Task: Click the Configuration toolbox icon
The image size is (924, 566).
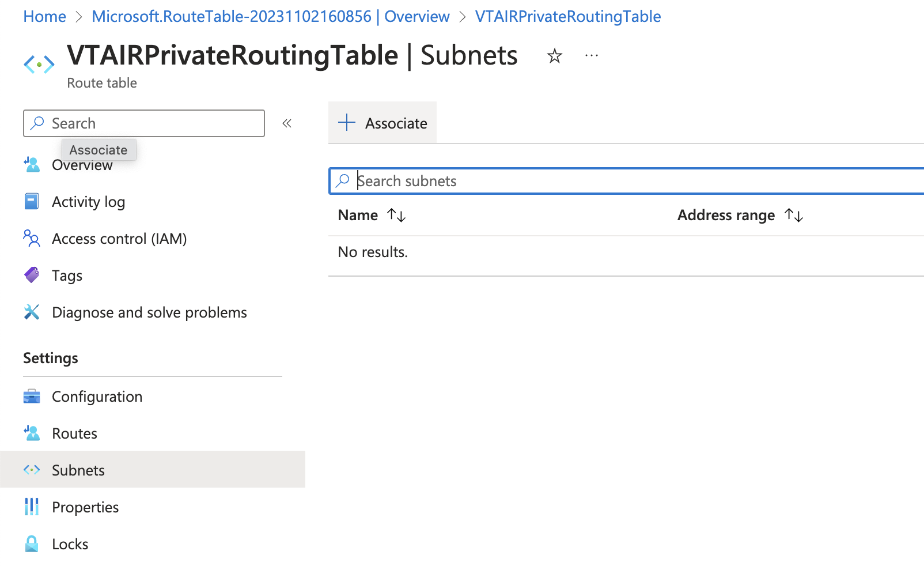Action: click(x=32, y=397)
